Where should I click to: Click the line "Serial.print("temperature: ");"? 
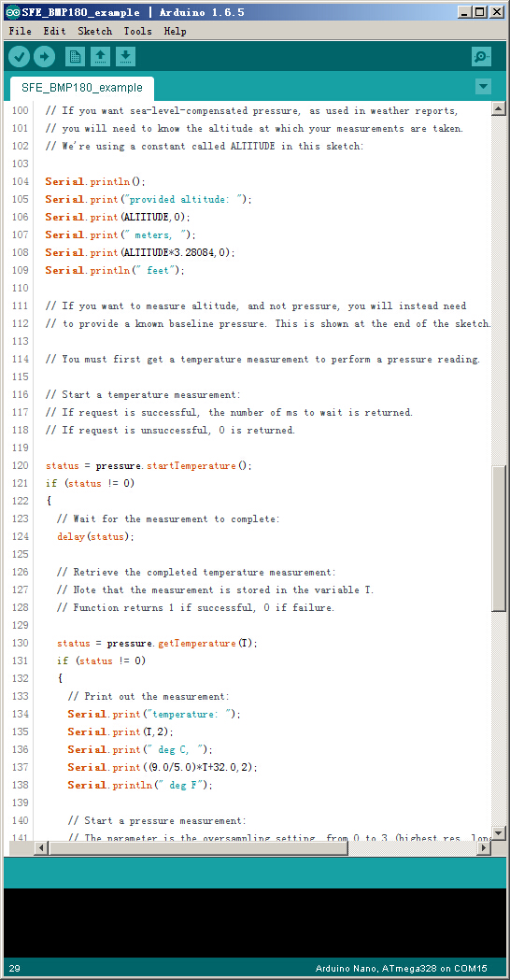[154, 714]
